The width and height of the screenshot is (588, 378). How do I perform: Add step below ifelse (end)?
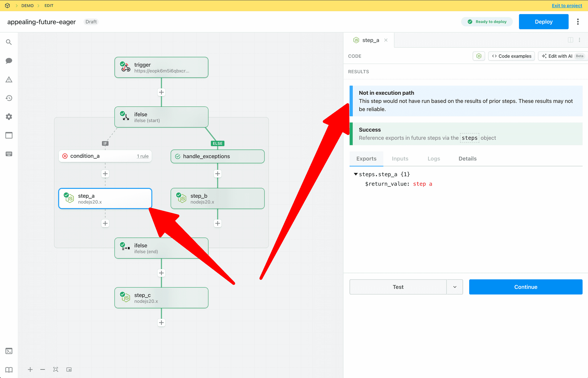[161, 273]
